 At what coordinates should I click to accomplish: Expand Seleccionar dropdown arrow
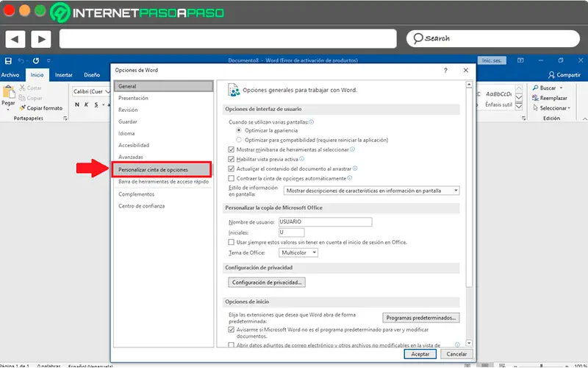pos(569,108)
